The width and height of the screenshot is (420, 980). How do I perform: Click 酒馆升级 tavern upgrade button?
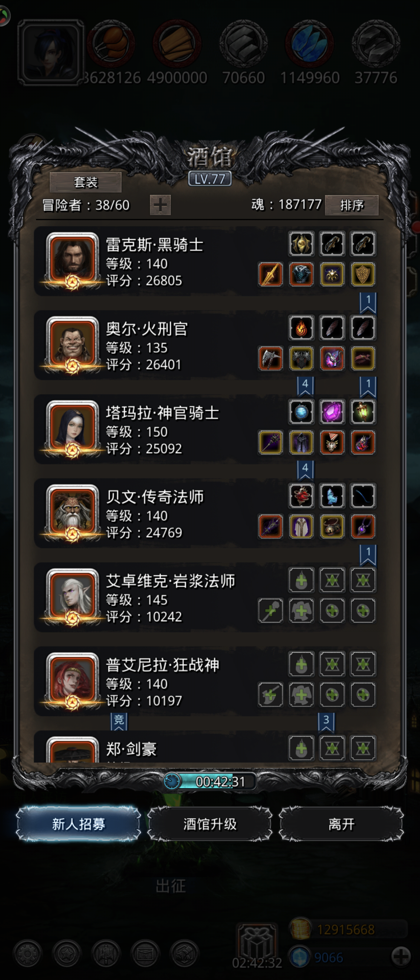(210, 824)
